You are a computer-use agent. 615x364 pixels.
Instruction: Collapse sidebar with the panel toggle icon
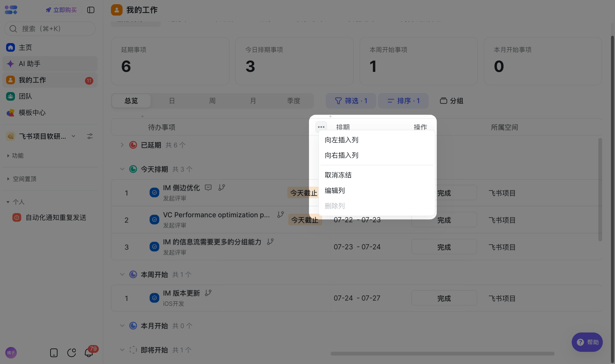(x=91, y=10)
